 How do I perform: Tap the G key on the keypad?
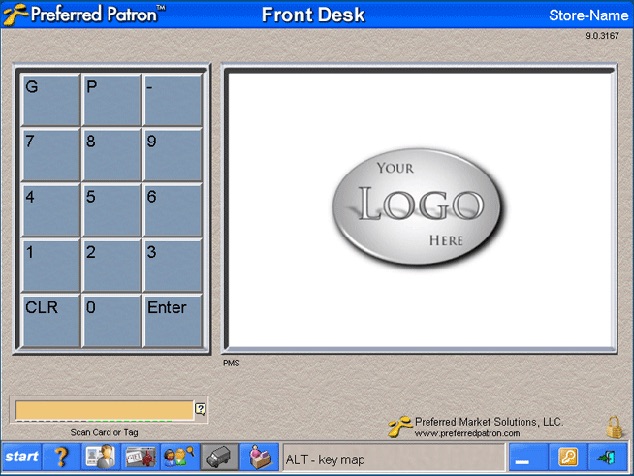51,99
